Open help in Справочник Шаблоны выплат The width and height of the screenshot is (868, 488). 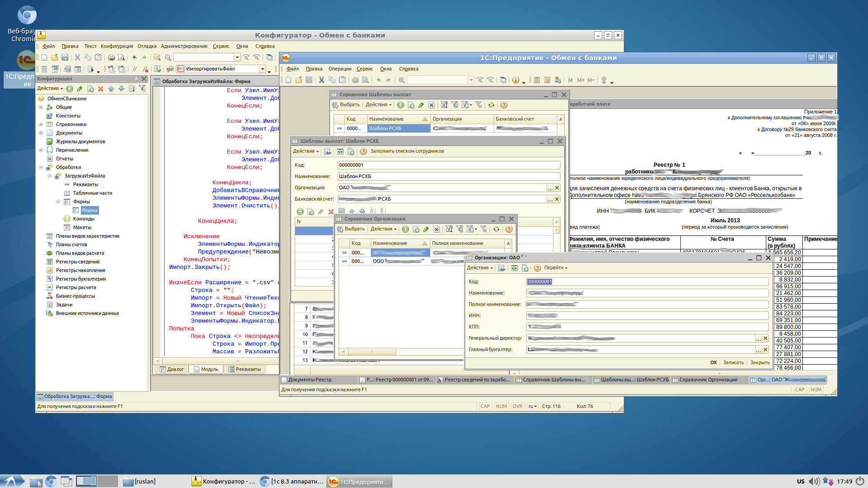point(504,105)
